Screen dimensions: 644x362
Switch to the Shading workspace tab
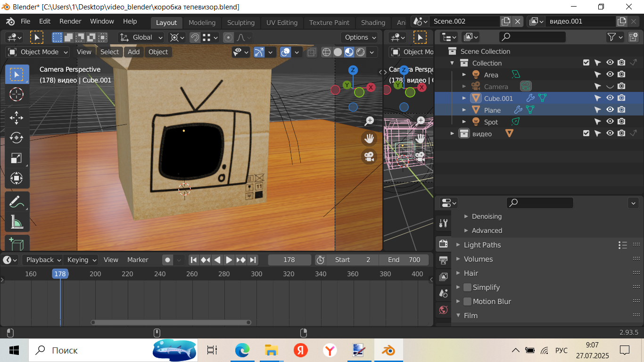(x=373, y=23)
